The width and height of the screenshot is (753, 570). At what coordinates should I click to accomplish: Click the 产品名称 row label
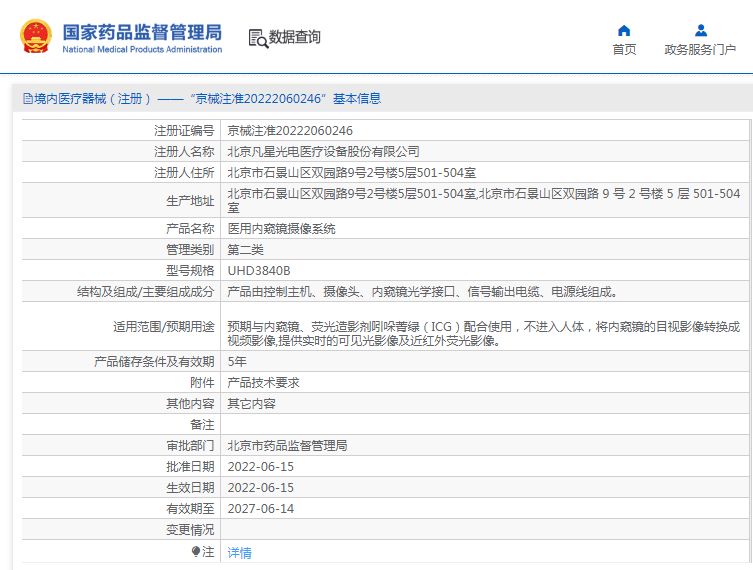190,229
